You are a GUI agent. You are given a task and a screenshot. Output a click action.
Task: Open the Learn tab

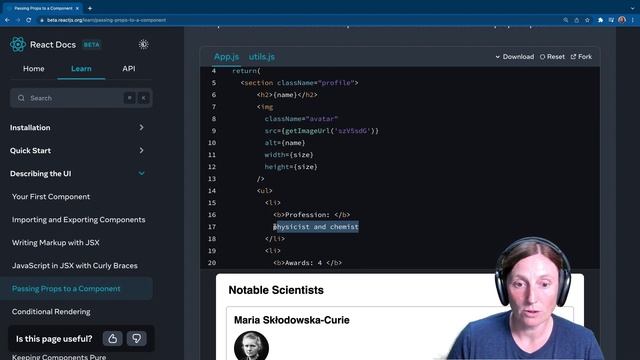tap(81, 69)
